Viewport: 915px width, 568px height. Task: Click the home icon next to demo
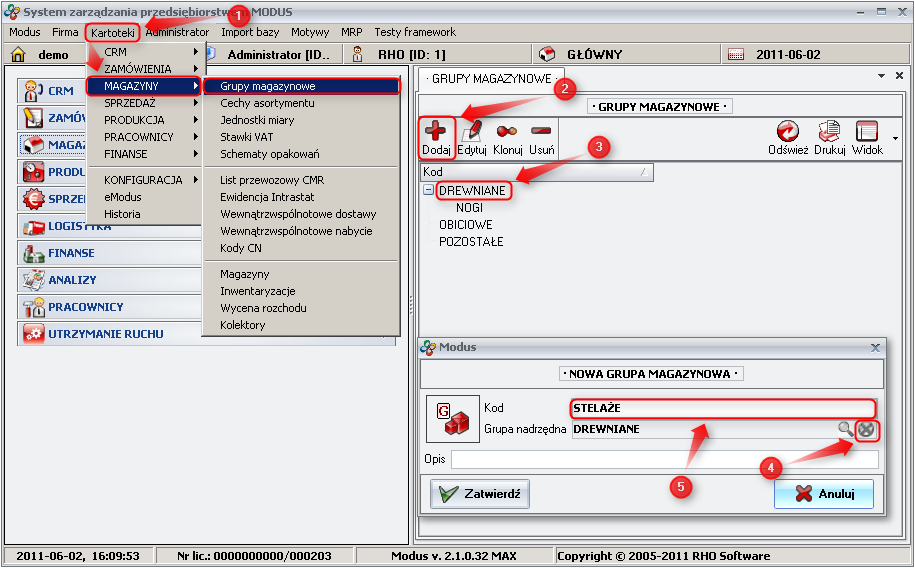[18, 54]
